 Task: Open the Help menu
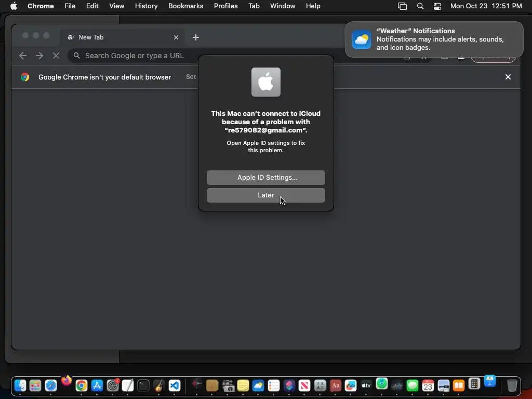point(313,6)
